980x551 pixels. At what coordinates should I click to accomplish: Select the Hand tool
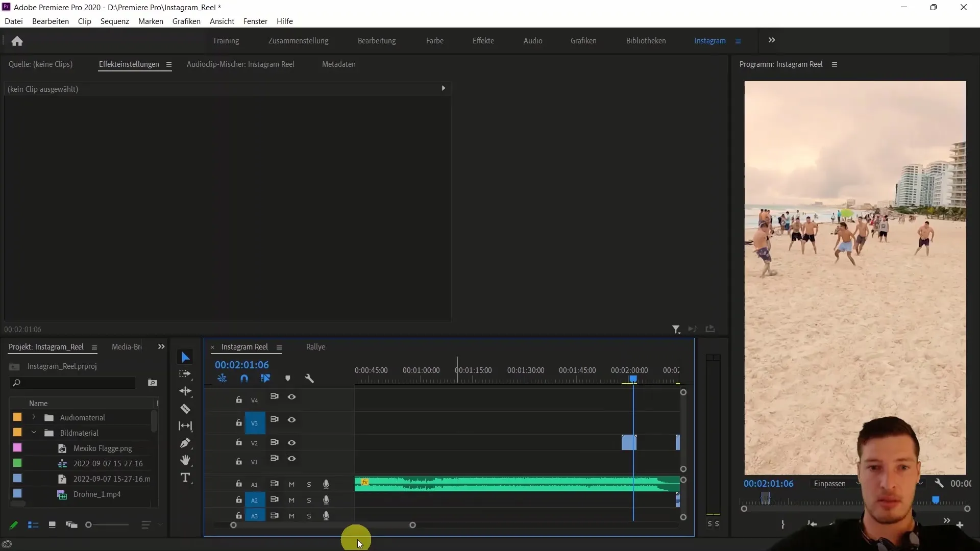point(185,460)
